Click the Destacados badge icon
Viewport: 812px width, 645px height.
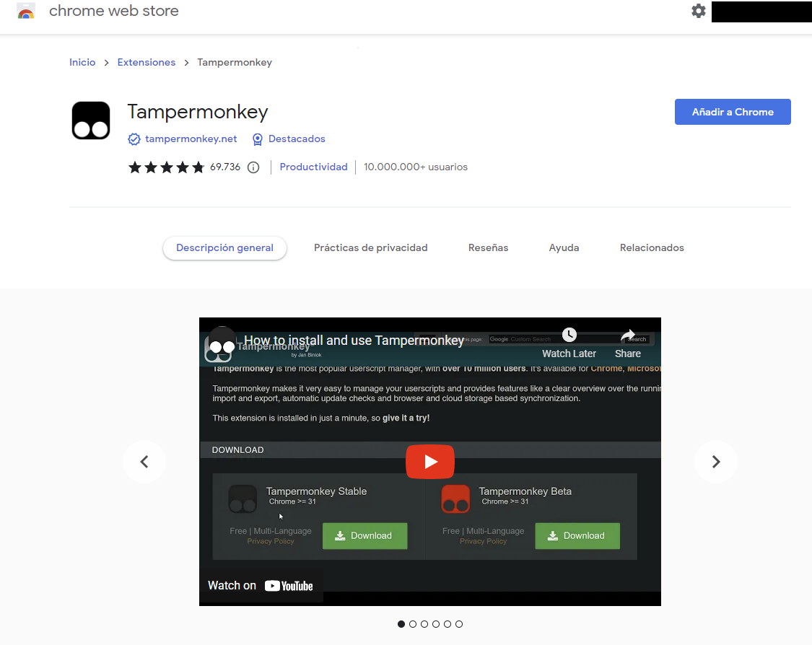click(258, 139)
